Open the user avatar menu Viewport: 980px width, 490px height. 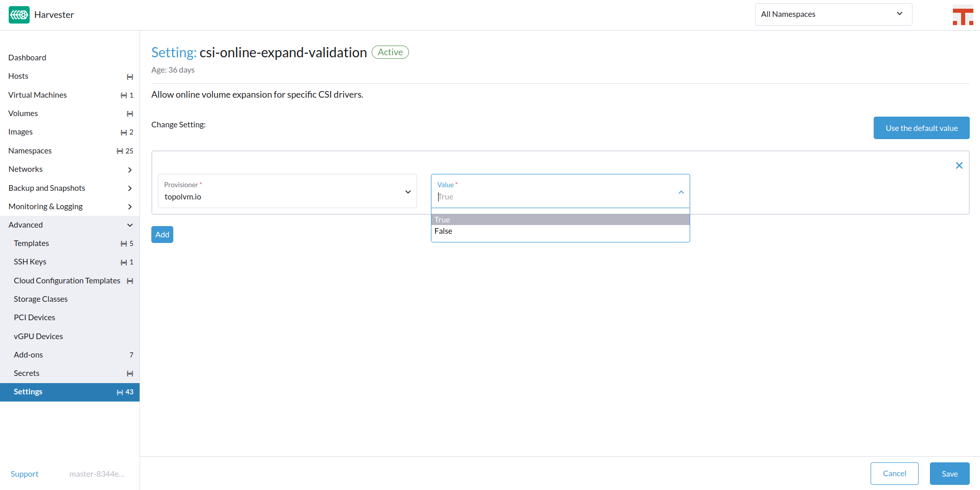963,15
